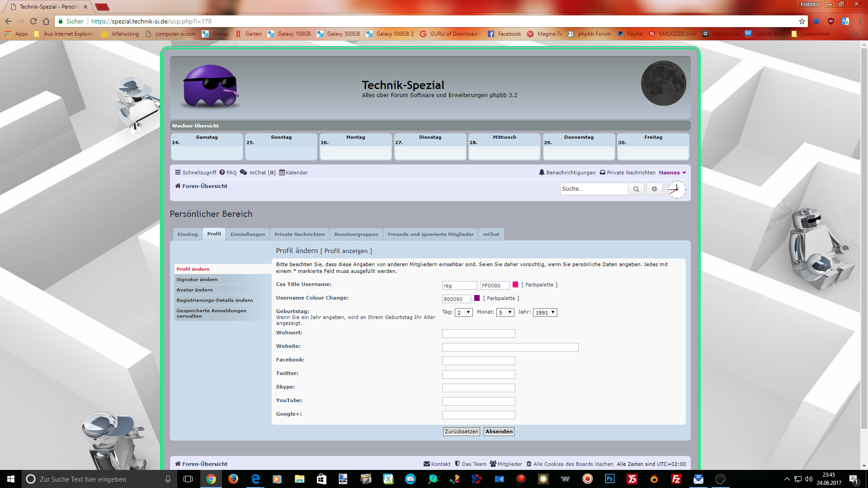Click the Benachrichtigungen bell icon
The width and height of the screenshot is (868, 488).
pyautogui.click(x=542, y=172)
